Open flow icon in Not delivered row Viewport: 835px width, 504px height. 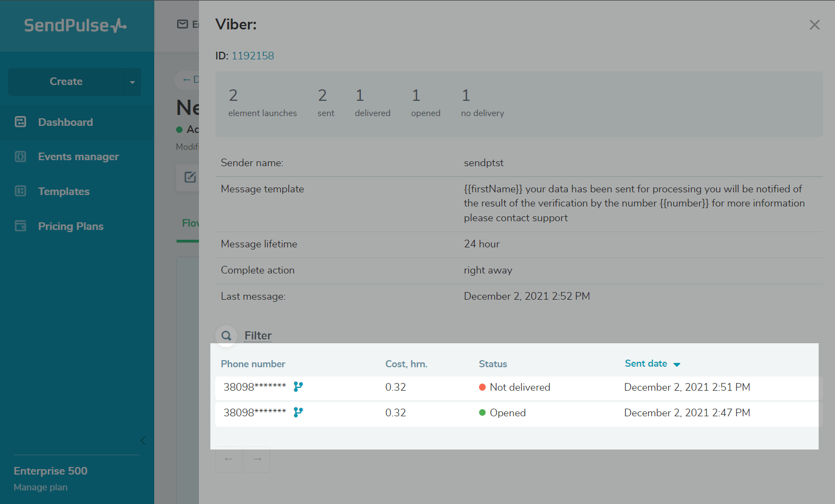click(x=298, y=386)
